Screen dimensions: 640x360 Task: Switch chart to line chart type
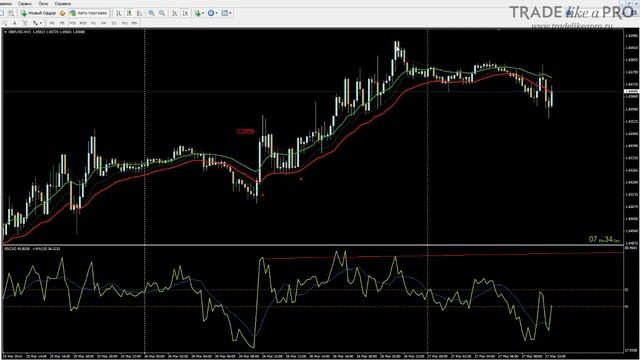[x=139, y=13]
